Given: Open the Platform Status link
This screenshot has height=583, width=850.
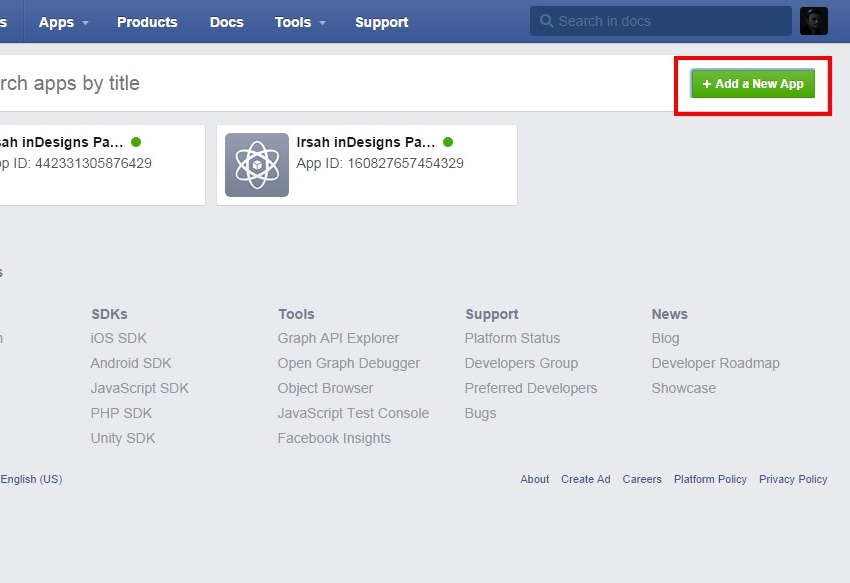Looking at the screenshot, I should click(512, 338).
